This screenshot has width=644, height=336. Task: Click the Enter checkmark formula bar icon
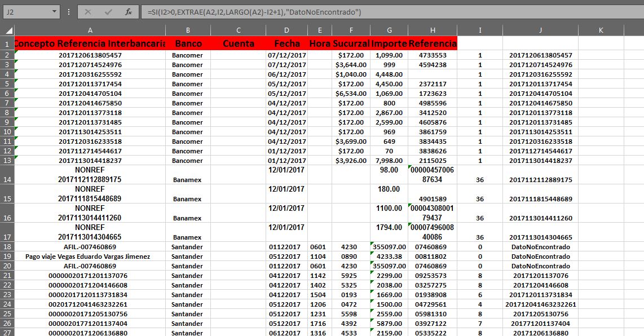point(108,12)
